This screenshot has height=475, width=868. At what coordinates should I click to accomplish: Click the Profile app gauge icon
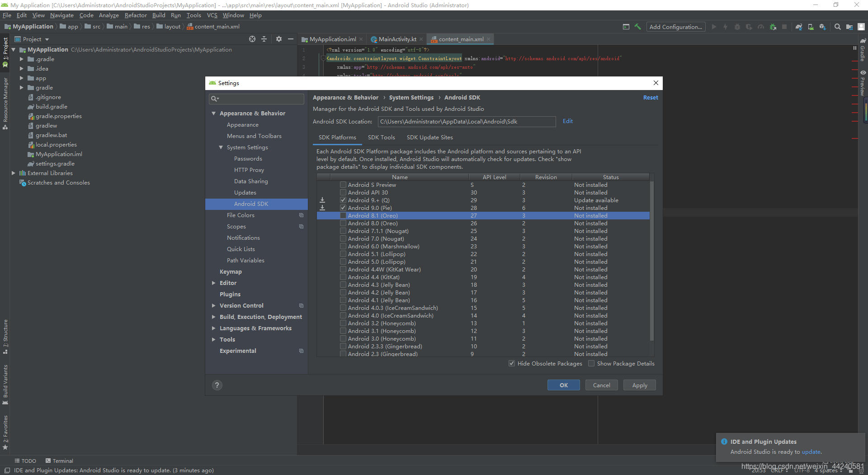pyautogui.click(x=761, y=27)
